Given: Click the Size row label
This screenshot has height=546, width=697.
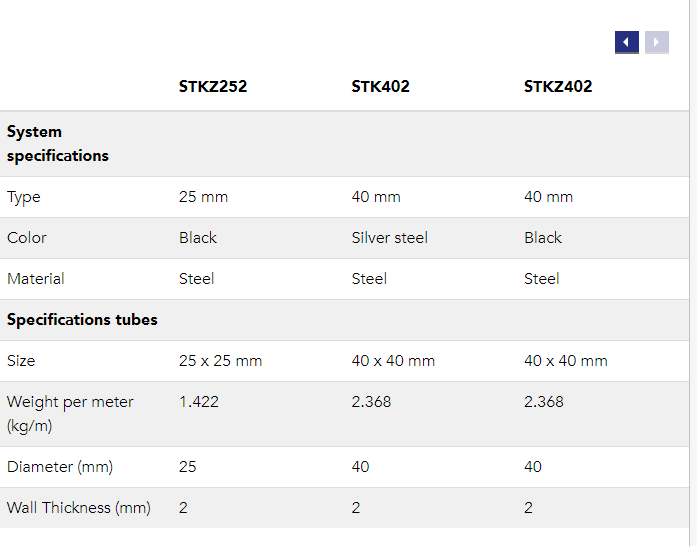Looking at the screenshot, I should (21, 361).
